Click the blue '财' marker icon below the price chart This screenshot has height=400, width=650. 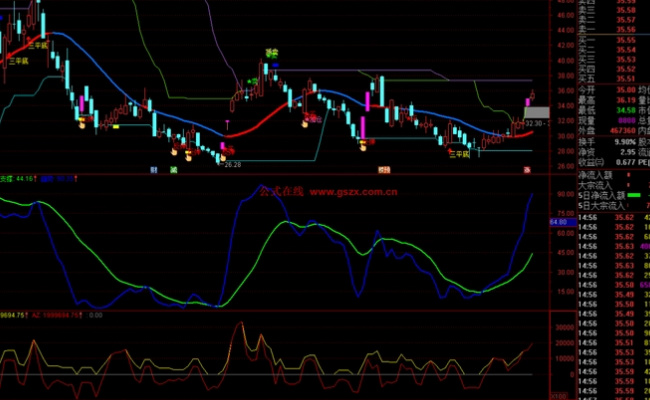pos(154,170)
